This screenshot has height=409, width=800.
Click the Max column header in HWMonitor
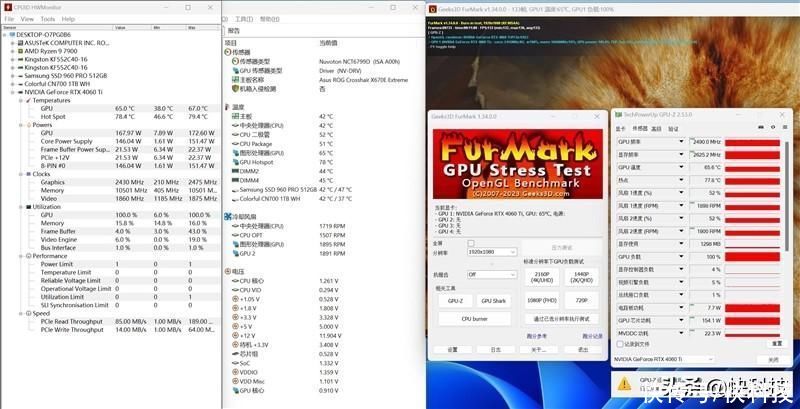pos(203,27)
